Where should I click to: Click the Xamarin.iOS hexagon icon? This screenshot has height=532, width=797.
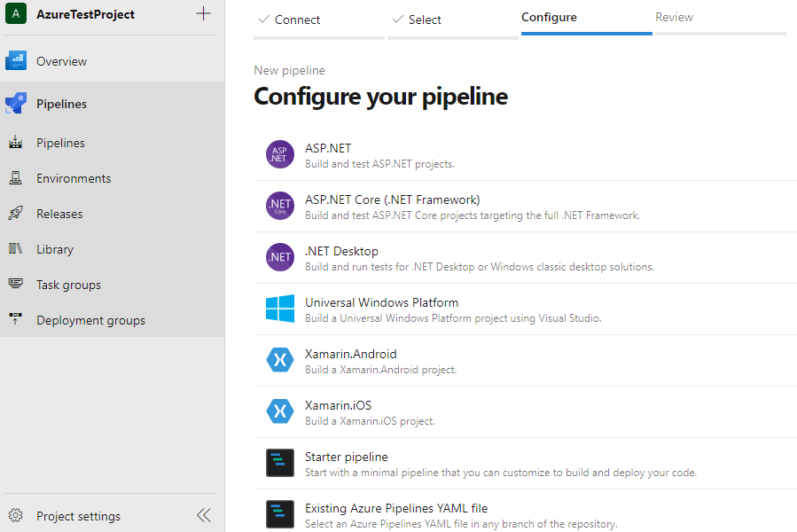point(280,411)
